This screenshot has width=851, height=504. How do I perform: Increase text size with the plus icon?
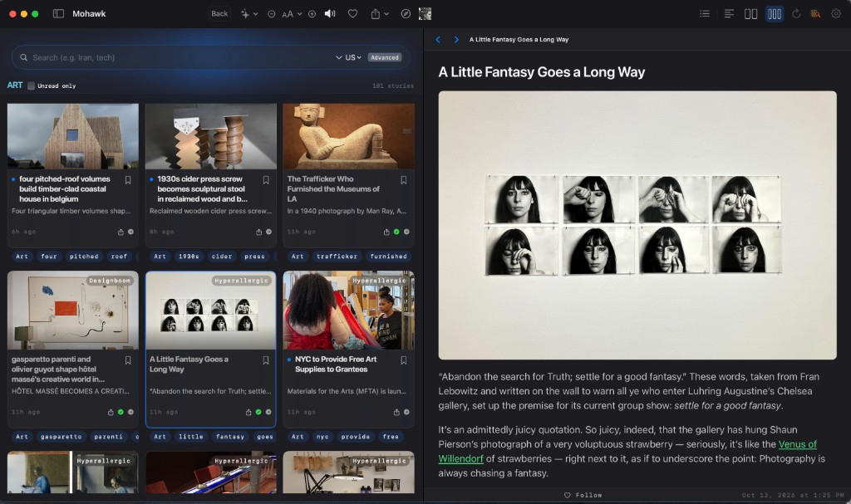pos(312,14)
